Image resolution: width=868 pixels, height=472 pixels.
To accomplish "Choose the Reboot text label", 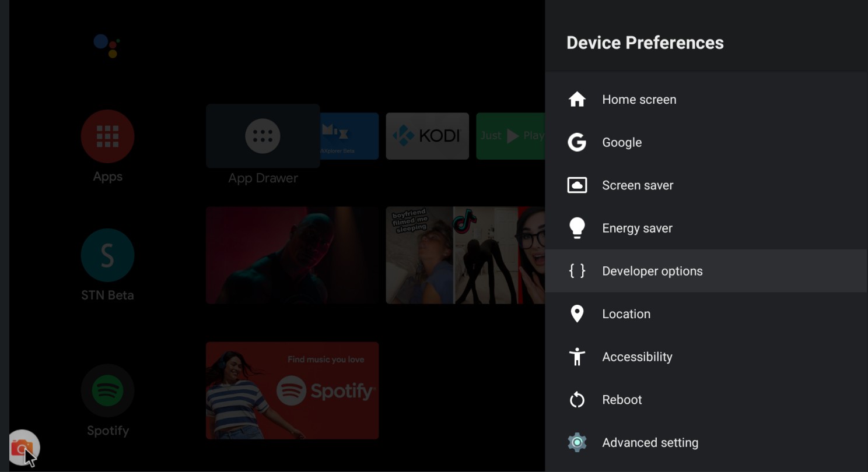I will [x=622, y=400].
